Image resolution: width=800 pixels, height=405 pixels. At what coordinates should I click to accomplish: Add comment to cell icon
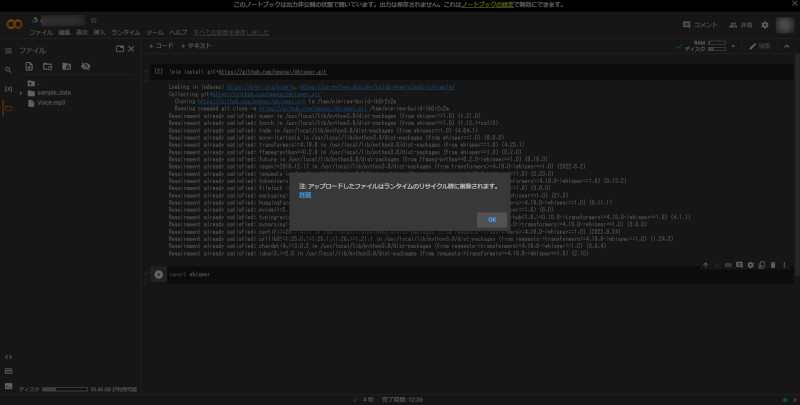tap(739, 265)
